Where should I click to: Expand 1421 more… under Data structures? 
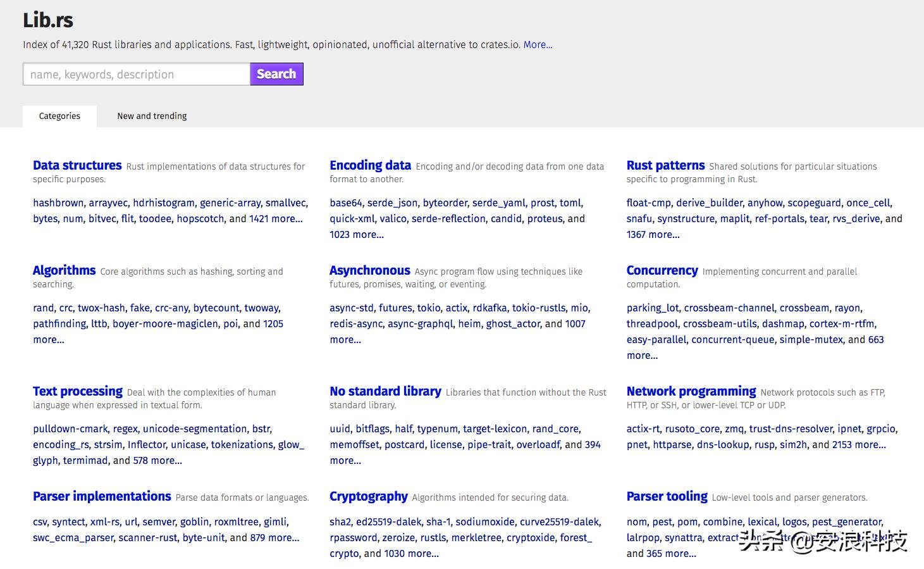click(x=276, y=218)
